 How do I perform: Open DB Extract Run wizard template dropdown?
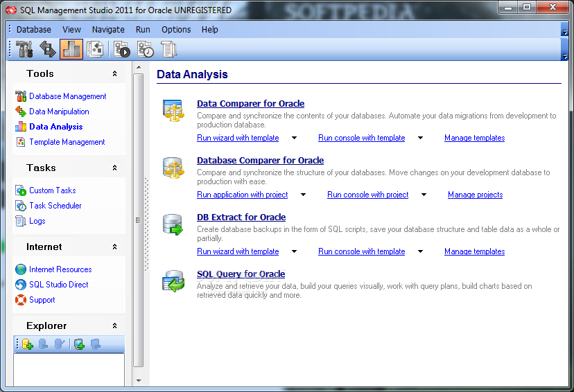(x=295, y=251)
